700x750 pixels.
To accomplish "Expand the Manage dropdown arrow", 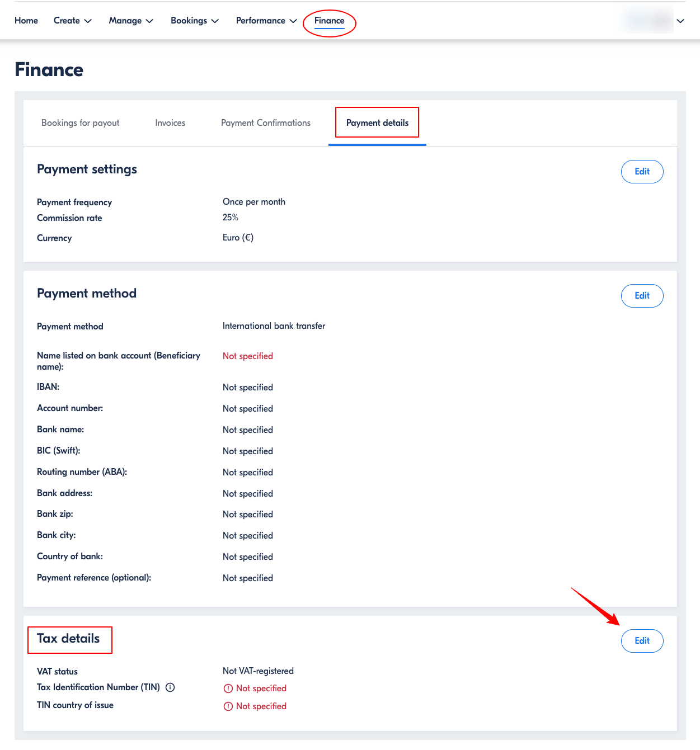I will tap(149, 21).
